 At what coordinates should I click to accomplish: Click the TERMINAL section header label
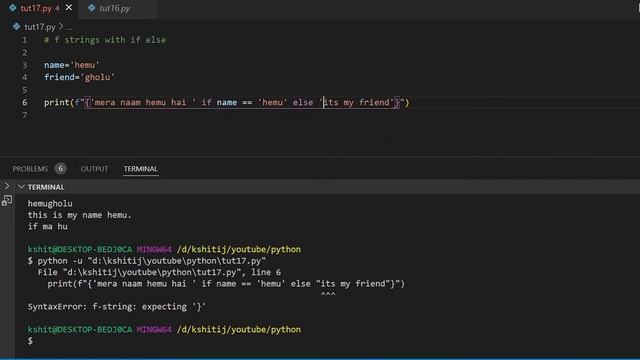(46, 187)
